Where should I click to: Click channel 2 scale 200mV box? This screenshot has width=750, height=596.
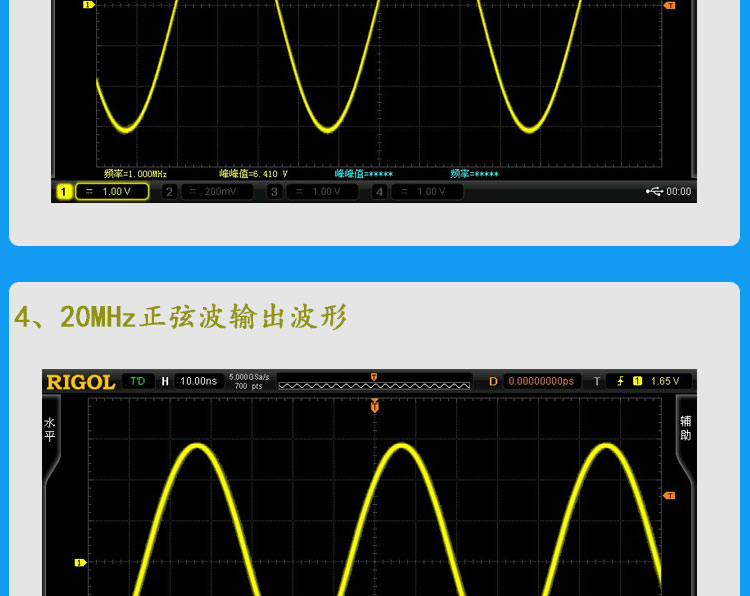tap(218, 192)
